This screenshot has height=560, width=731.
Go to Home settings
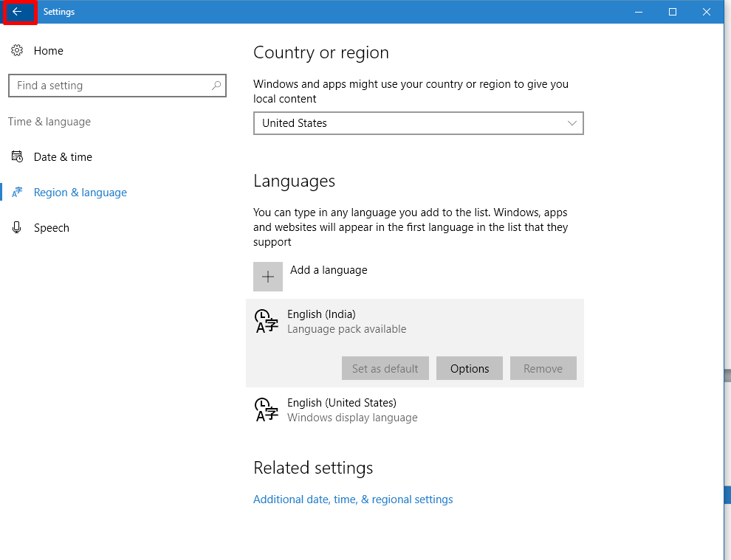pyautogui.click(x=49, y=51)
